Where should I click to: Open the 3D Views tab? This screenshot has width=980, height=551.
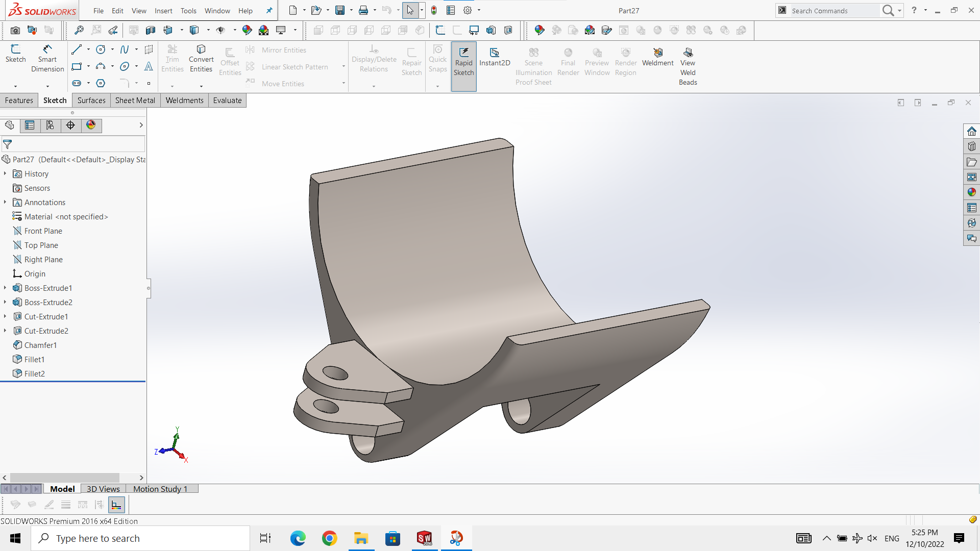point(103,489)
